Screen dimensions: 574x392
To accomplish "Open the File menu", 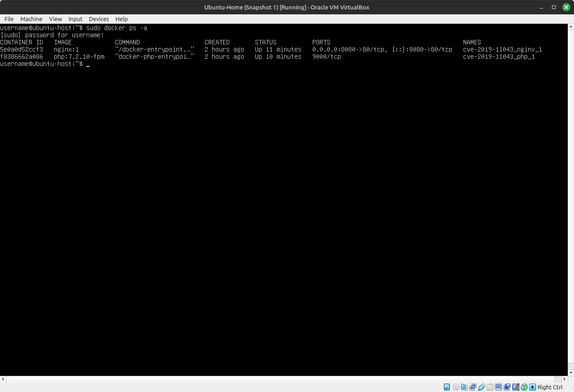I will [9, 19].
